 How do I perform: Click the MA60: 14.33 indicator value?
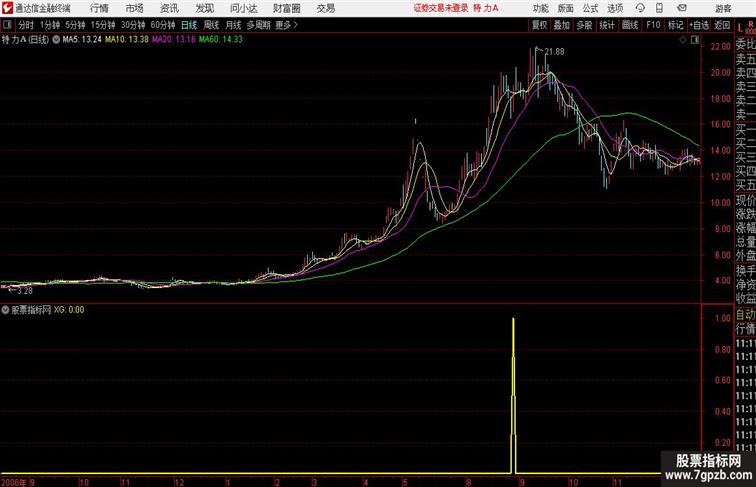click(x=221, y=40)
